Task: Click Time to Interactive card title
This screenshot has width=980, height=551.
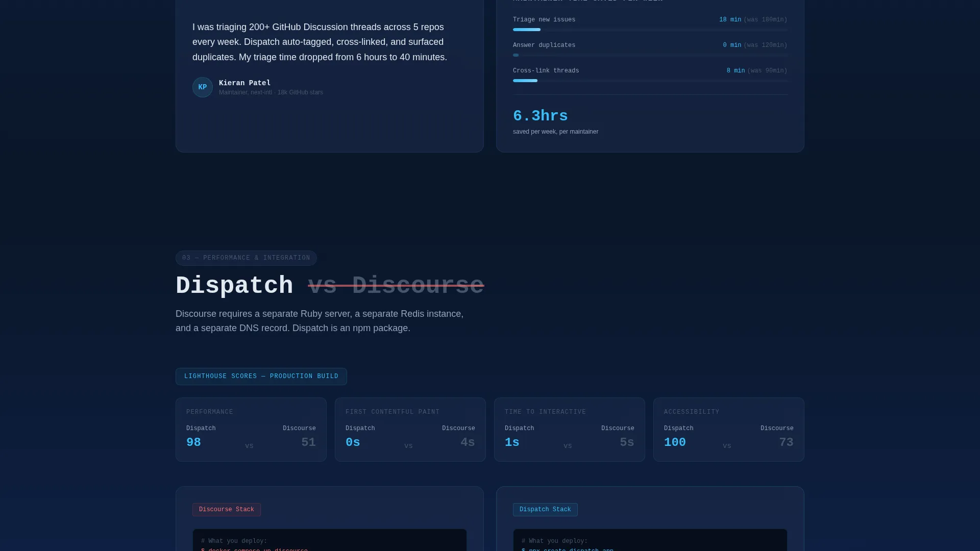Action: point(545,412)
